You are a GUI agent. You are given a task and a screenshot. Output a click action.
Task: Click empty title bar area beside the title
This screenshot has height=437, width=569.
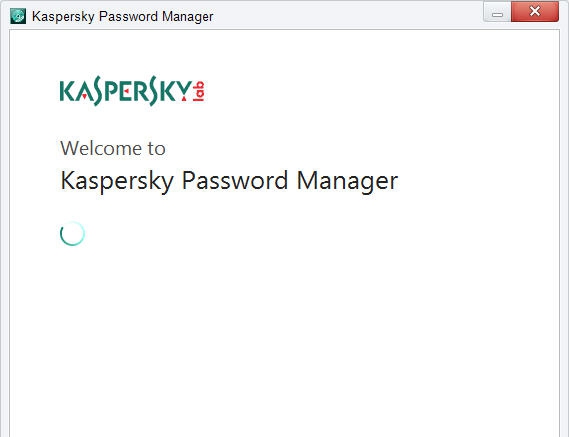click(x=345, y=15)
